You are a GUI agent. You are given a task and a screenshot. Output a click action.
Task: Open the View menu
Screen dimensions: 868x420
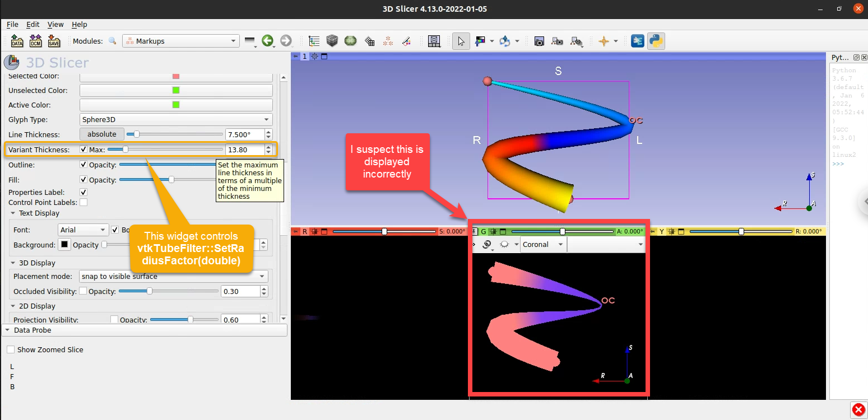(x=55, y=25)
